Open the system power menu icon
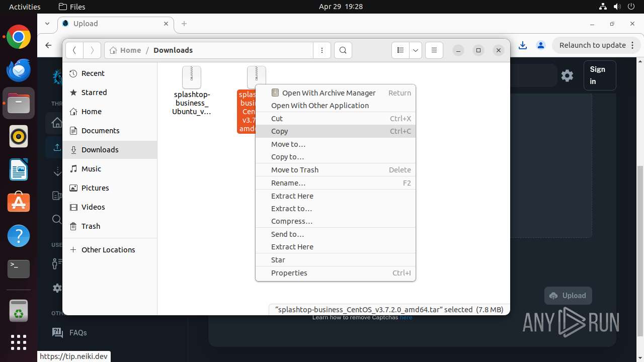 [x=632, y=7]
